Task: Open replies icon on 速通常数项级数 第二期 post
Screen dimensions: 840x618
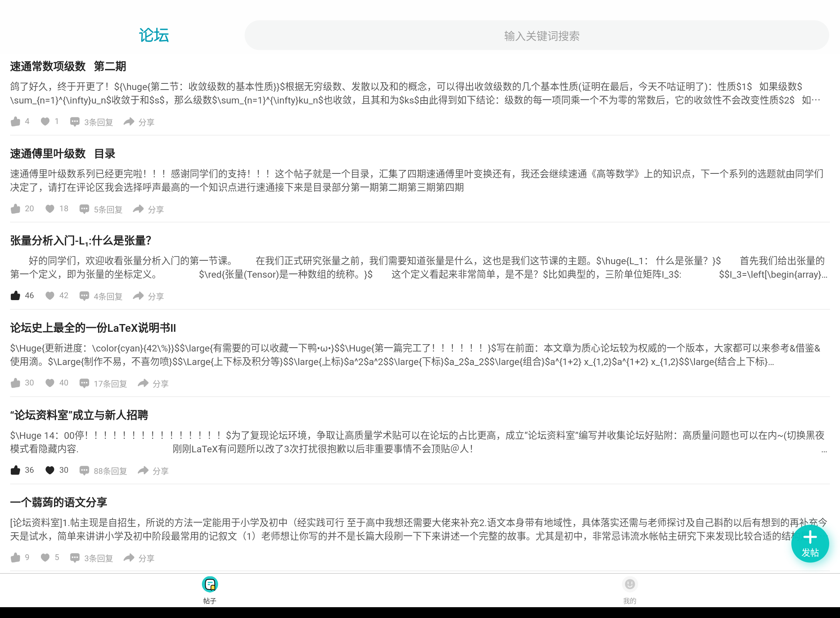Action: pos(75,122)
